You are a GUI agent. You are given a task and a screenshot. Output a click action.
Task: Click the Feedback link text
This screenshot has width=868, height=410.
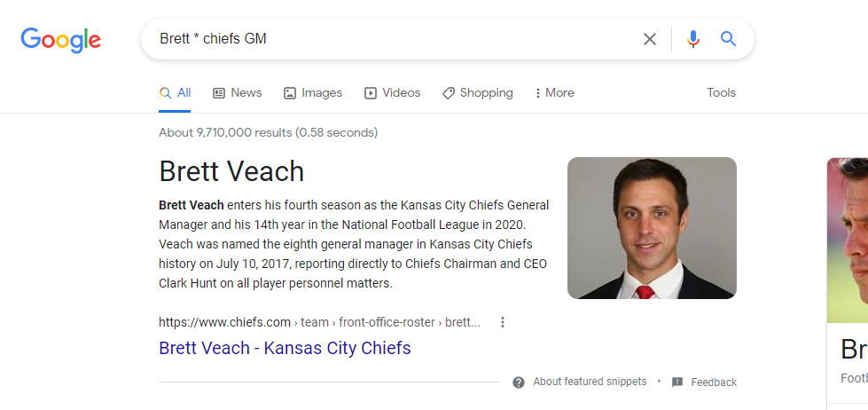click(714, 382)
